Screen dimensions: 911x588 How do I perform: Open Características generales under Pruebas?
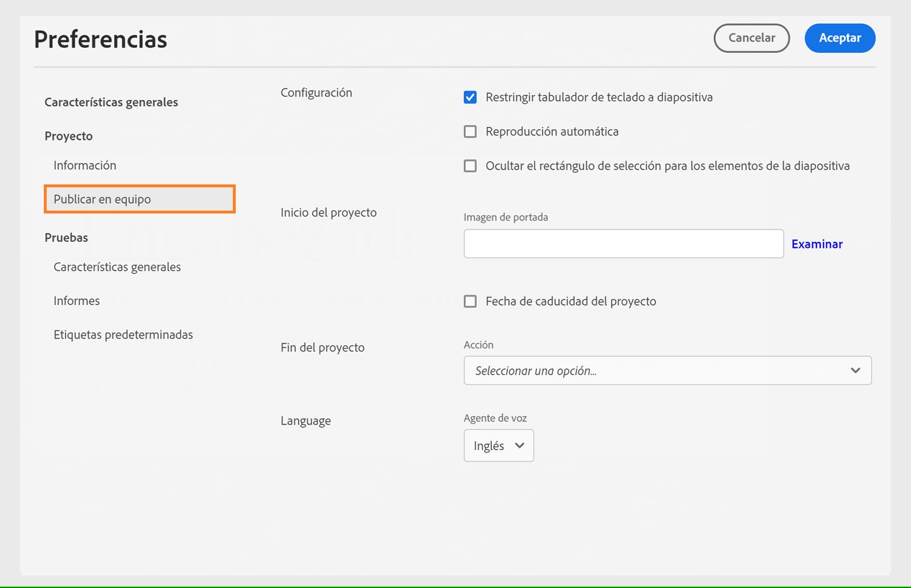pos(117,267)
